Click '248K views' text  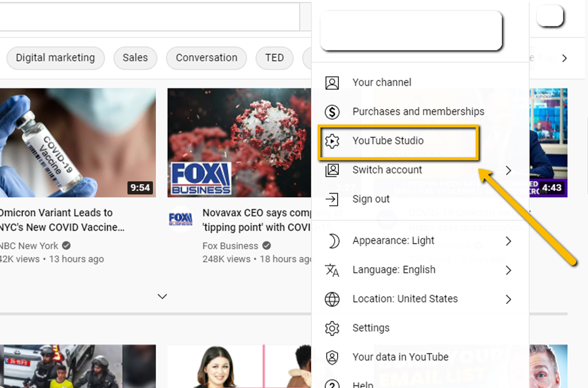(x=226, y=259)
